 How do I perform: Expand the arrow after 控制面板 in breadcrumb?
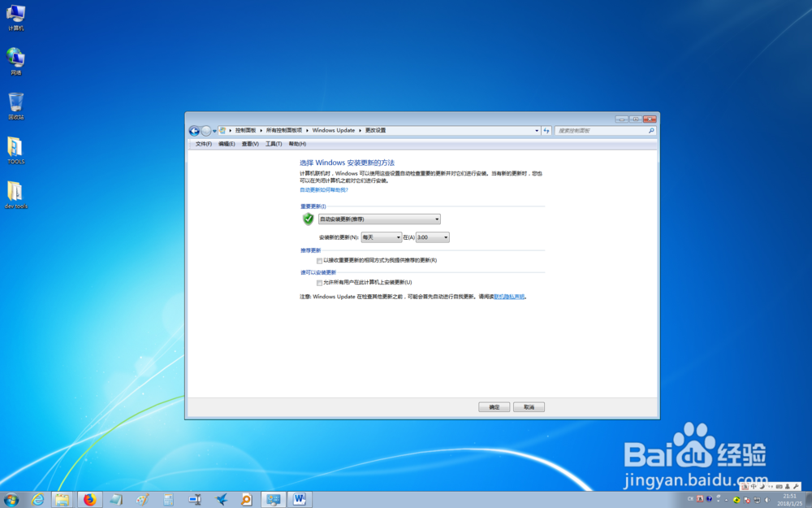click(261, 131)
